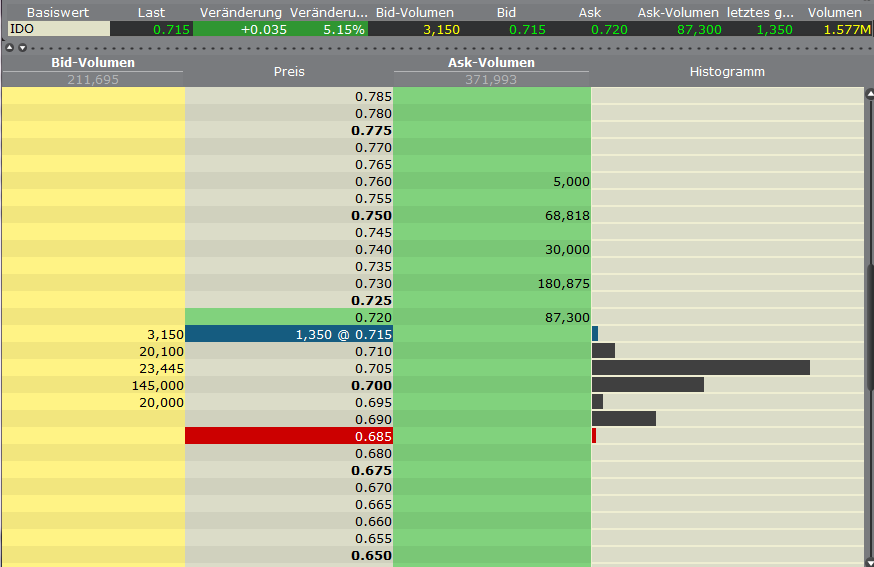Click the vertical scrollbar thumb of price ladder

[x=870, y=328]
